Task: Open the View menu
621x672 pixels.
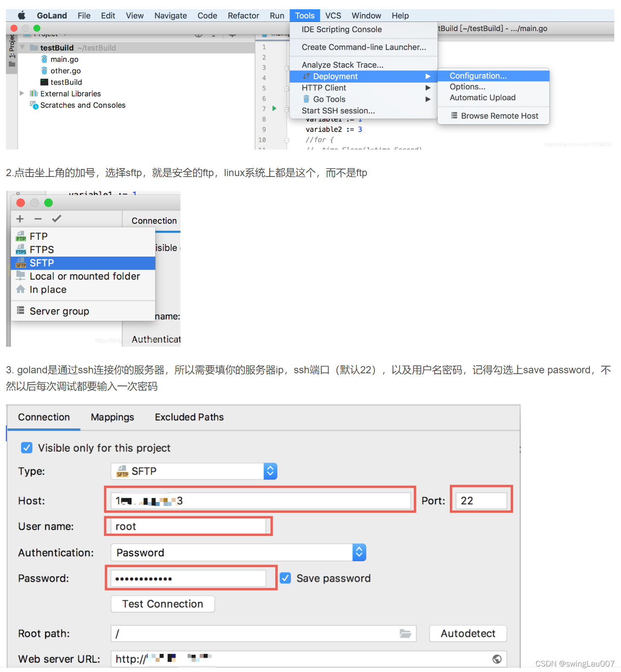Action: pyautogui.click(x=134, y=16)
